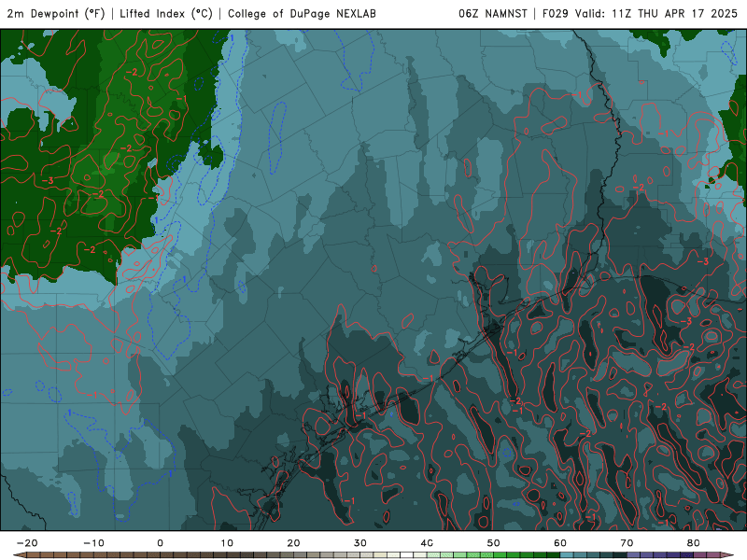Click the "2m Dewpoint (°F)" title text
747x560 pixels.
pyautogui.click(x=56, y=13)
